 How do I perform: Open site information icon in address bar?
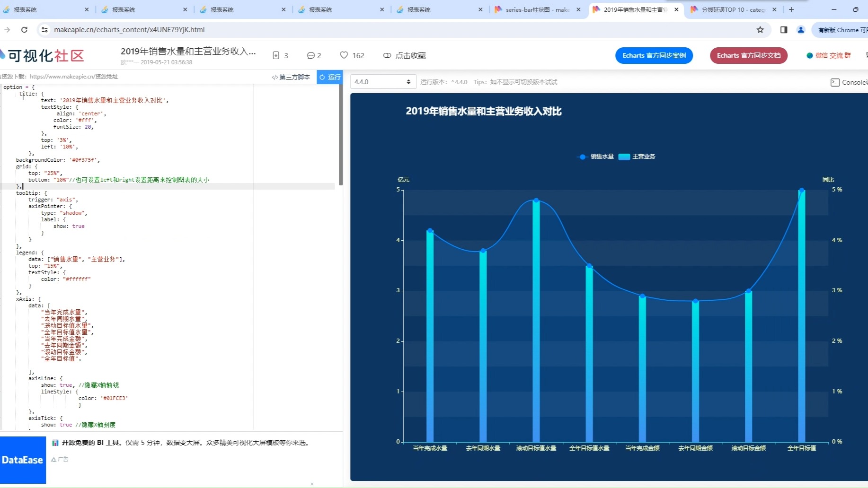tap(44, 30)
